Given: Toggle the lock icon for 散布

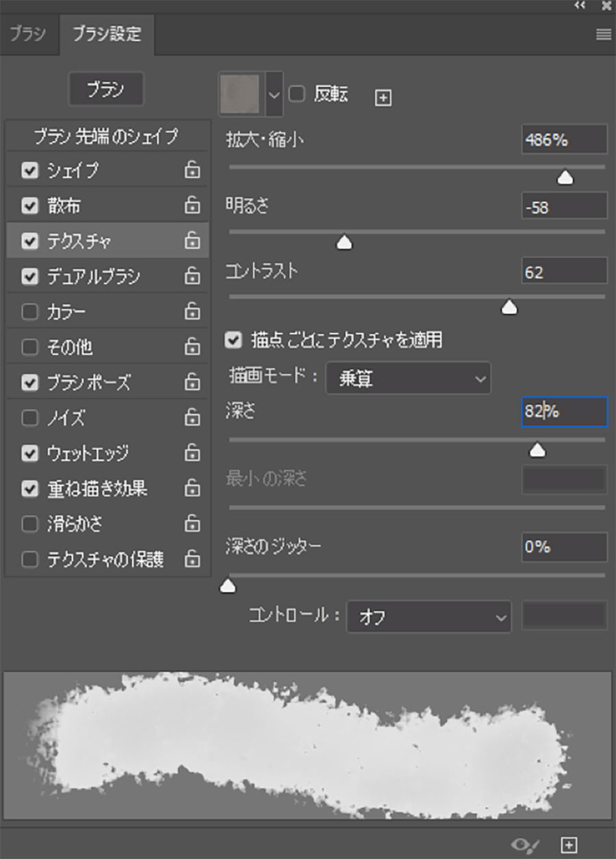Looking at the screenshot, I should tap(192, 205).
